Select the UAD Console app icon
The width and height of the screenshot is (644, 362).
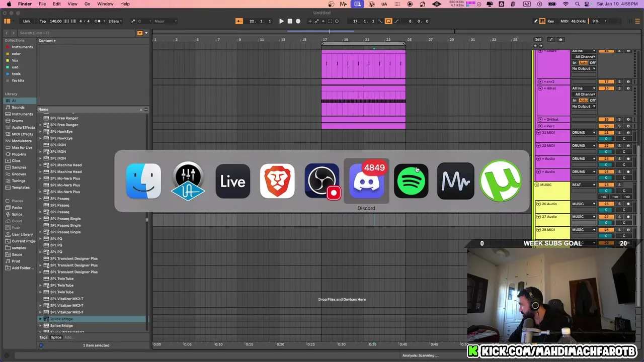[188, 181]
